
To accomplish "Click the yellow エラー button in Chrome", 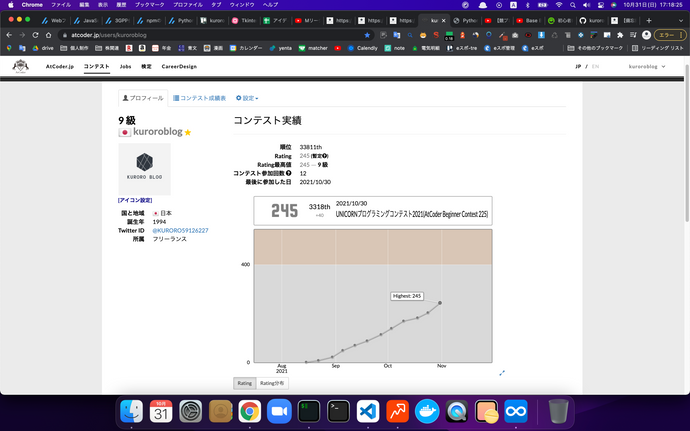I will pyautogui.click(x=669, y=35).
